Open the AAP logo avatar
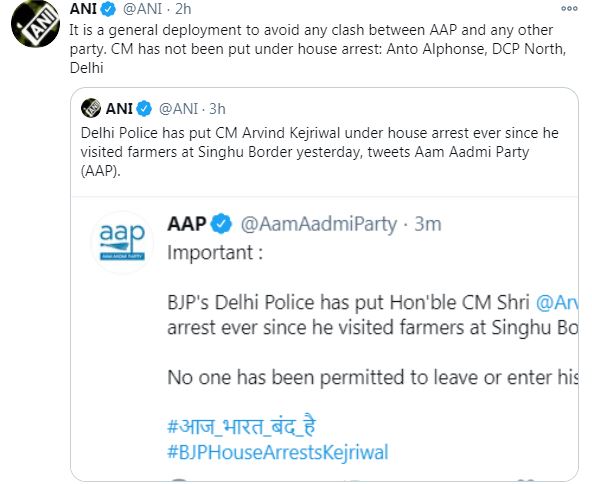592x484 pixels. coord(122,242)
